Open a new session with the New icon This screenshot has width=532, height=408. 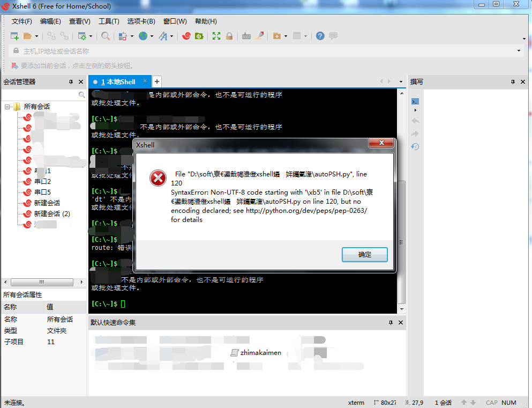[x=14, y=36]
